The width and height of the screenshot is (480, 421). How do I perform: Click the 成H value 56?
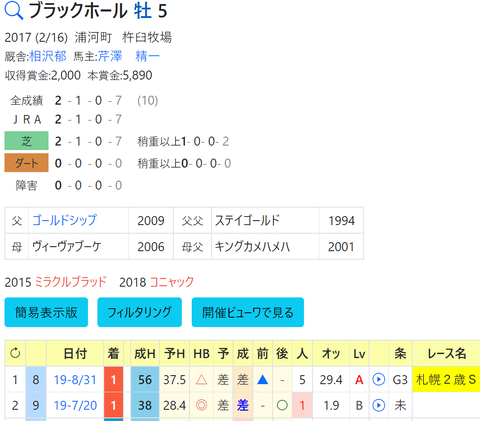[x=145, y=379]
